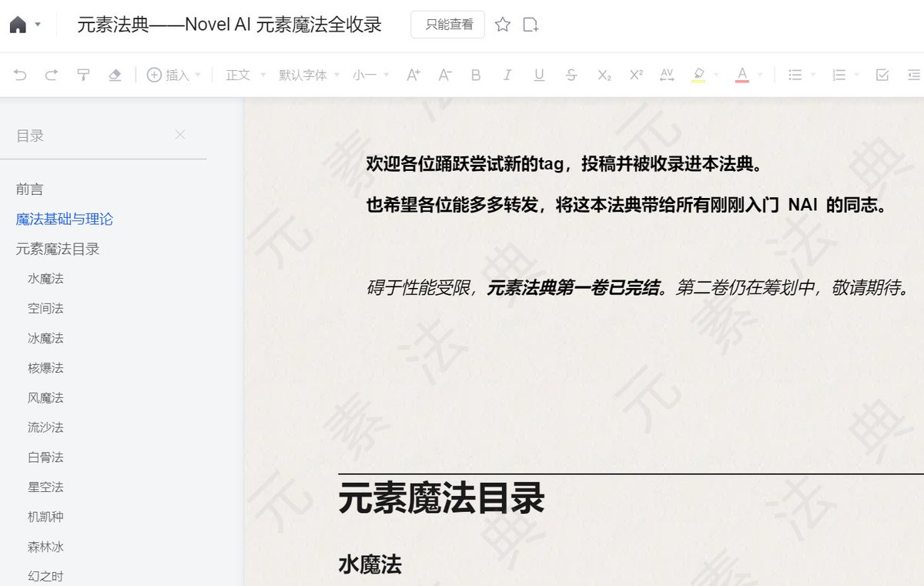The height and width of the screenshot is (586, 924).
Task: Click the clear formatting eraser
Action: (x=115, y=75)
